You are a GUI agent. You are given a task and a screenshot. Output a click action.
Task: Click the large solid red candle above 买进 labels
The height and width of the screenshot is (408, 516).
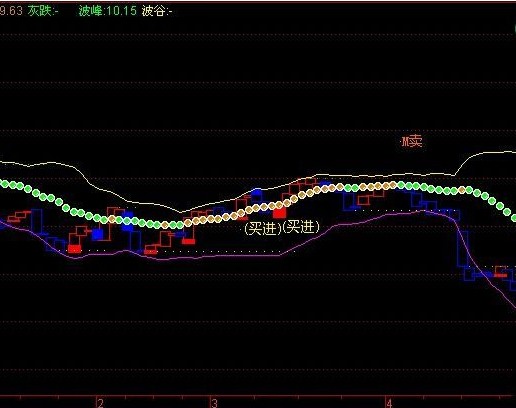(x=279, y=213)
